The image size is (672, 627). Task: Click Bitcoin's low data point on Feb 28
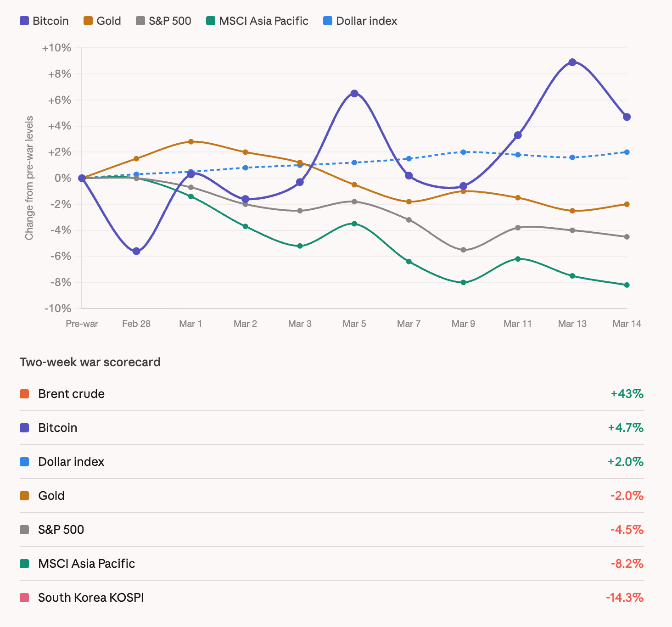point(136,251)
